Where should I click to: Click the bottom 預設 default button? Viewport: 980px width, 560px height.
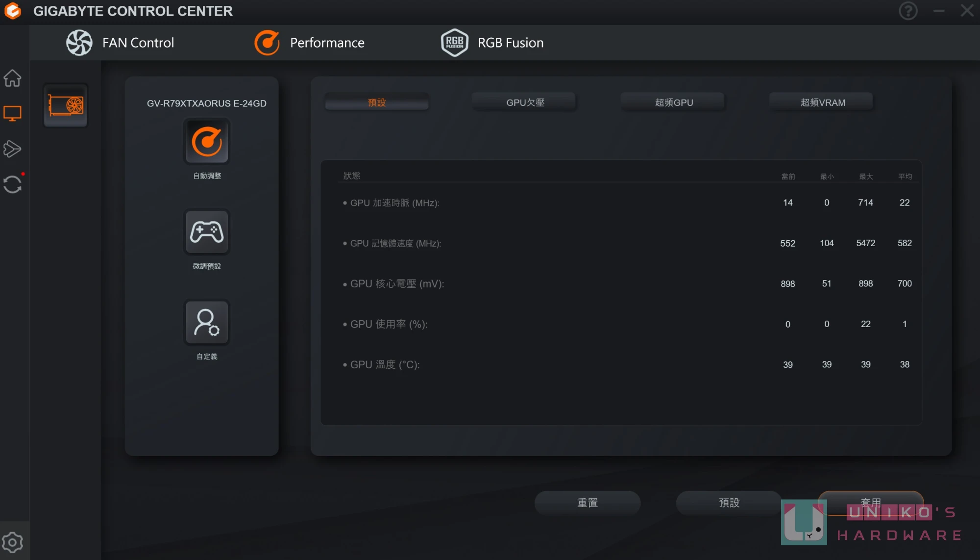pos(729,503)
